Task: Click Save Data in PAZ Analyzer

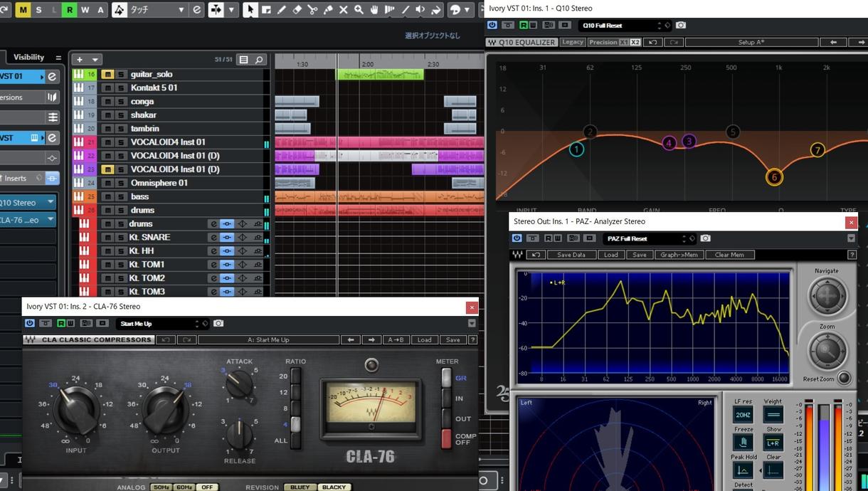Action: pyautogui.click(x=571, y=255)
